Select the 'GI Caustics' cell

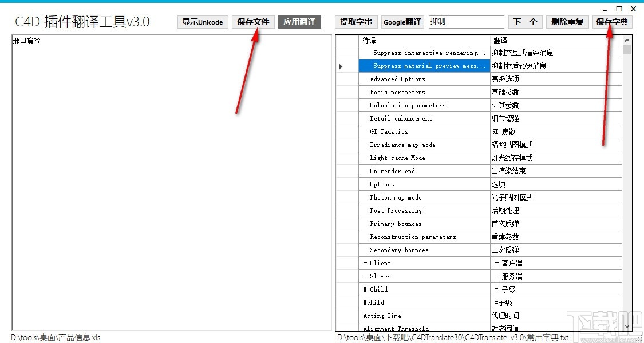point(424,131)
